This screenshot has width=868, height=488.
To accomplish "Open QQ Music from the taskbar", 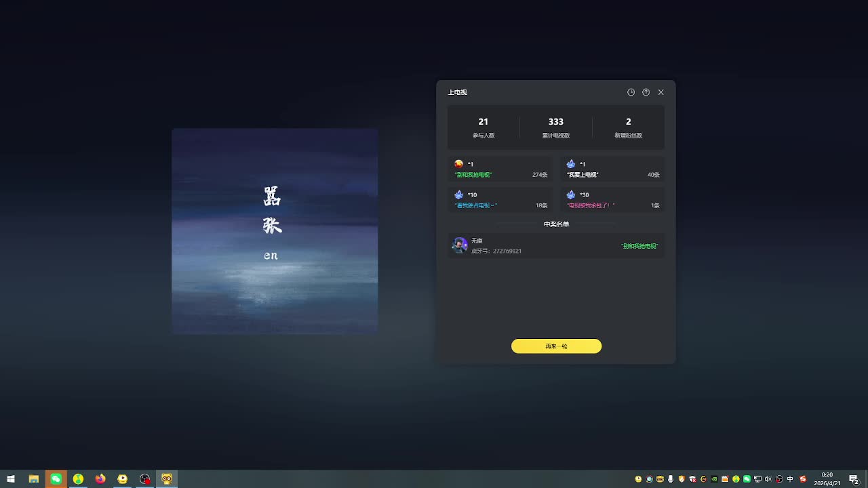I will pyautogui.click(x=78, y=479).
